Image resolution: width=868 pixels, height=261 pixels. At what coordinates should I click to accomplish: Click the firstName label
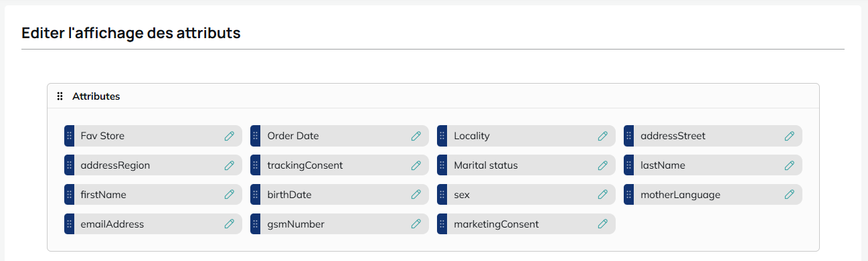pyautogui.click(x=103, y=195)
